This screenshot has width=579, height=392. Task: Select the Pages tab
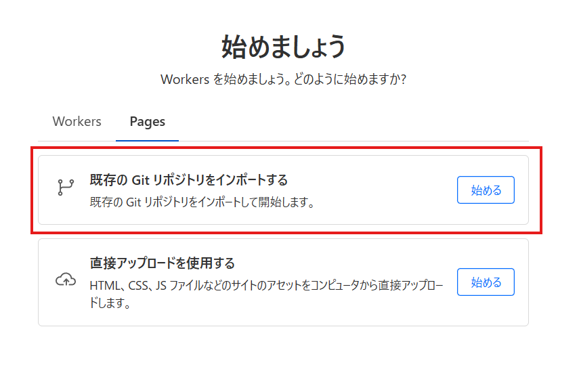click(x=148, y=122)
